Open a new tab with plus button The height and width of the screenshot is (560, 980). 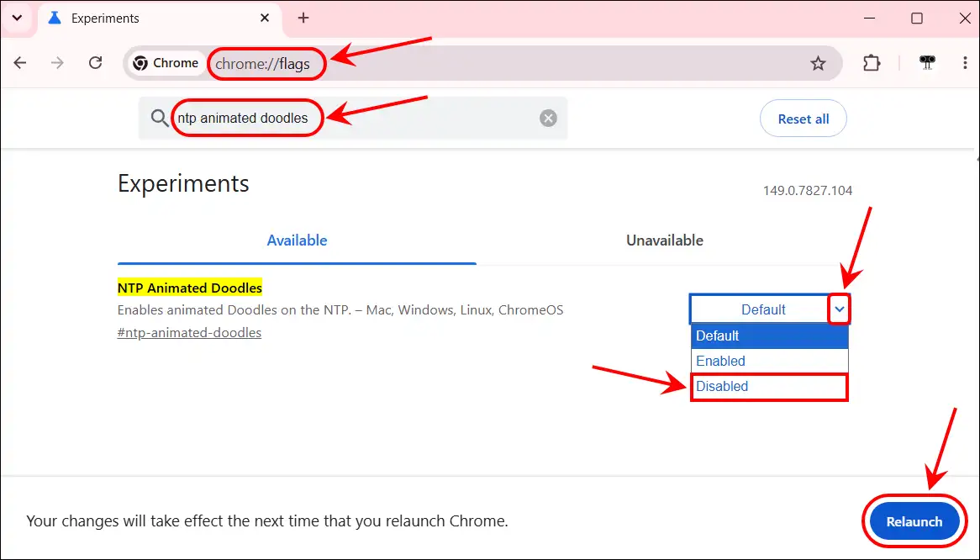pos(303,18)
